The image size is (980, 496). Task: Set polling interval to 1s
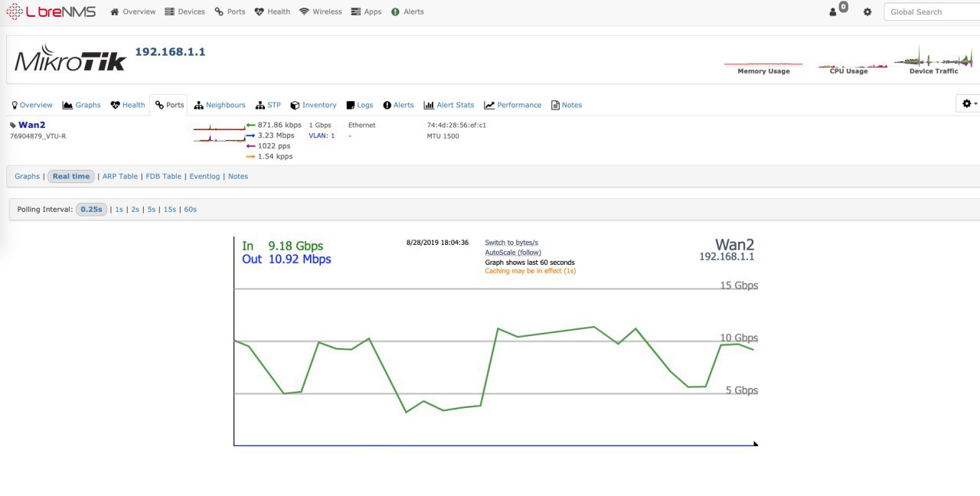pyautogui.click(x=119, y=209)
